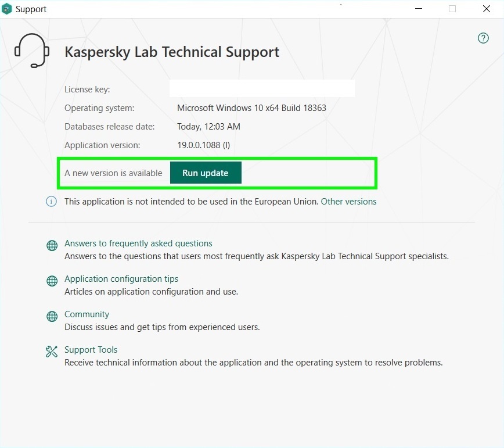This screenshot has height=448, width=504.
Task: Click the globe icon next to Application configuration tips
Action: click(52, 281)
